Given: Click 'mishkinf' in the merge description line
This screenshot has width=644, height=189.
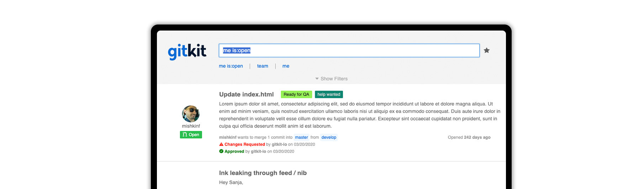Looking at the screenshot, I should (x=228, y=137).
